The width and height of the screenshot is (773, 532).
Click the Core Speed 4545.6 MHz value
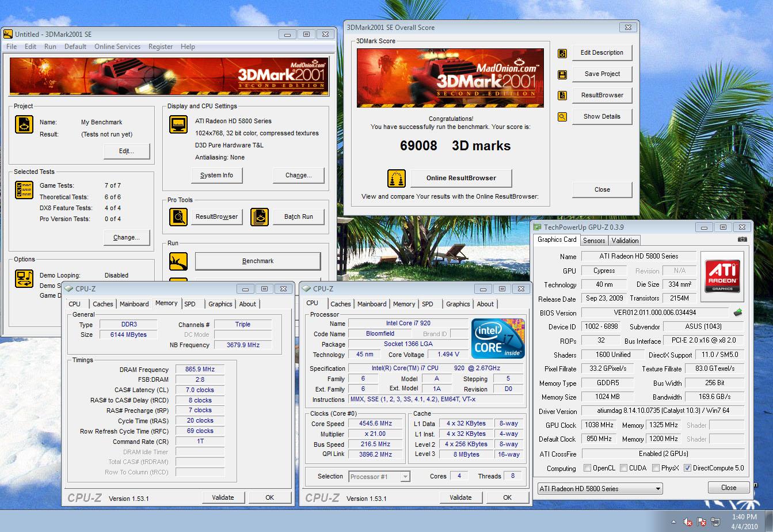click(376, 424)
